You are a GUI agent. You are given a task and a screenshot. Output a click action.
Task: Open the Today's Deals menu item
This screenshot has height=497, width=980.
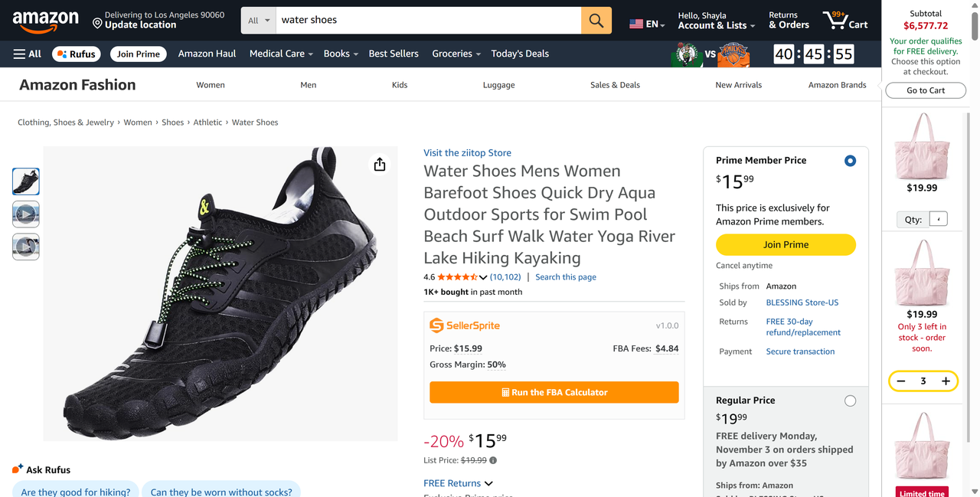[x=520, y=54]
